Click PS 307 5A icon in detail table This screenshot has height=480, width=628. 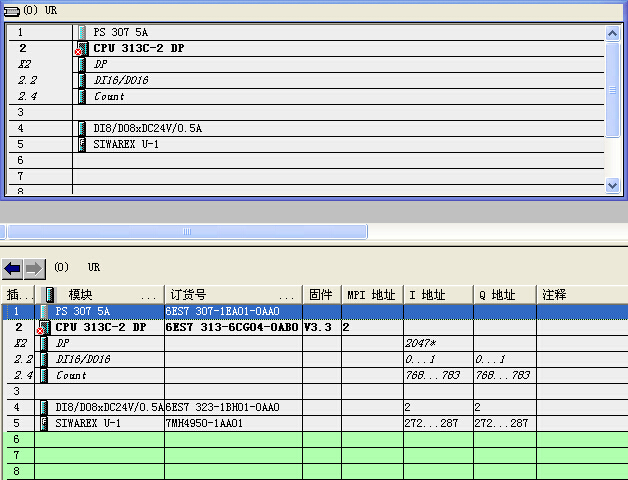(44, 311)
